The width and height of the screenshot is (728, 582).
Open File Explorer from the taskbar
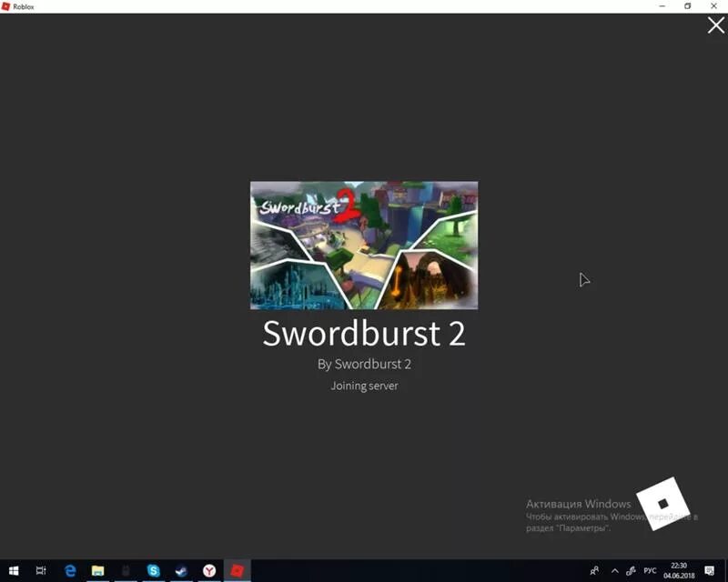click(x=97, y=570)
